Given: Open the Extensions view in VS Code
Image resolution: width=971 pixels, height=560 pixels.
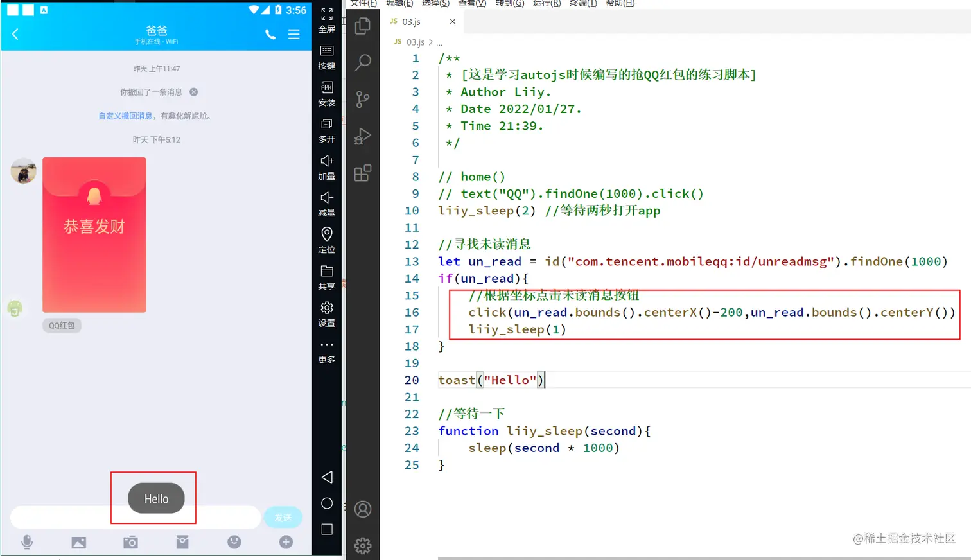Looking at the screenshot, I should 363,173.
